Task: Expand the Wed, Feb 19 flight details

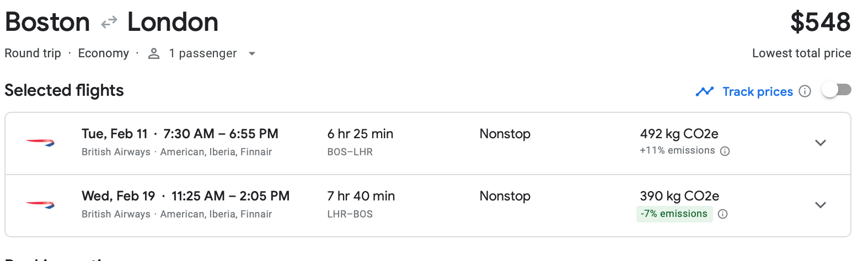Action: [820, 205]
